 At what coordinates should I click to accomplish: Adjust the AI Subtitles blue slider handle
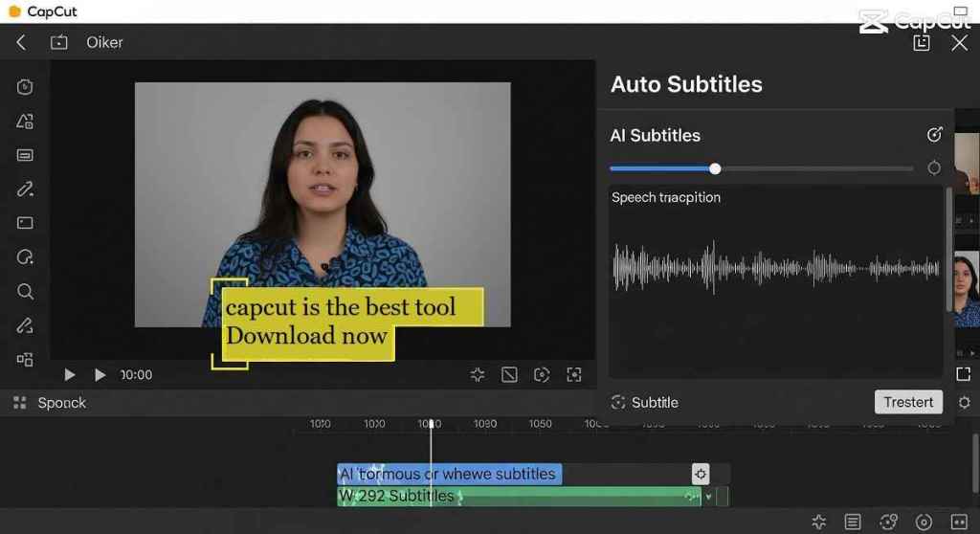[715, 168]
